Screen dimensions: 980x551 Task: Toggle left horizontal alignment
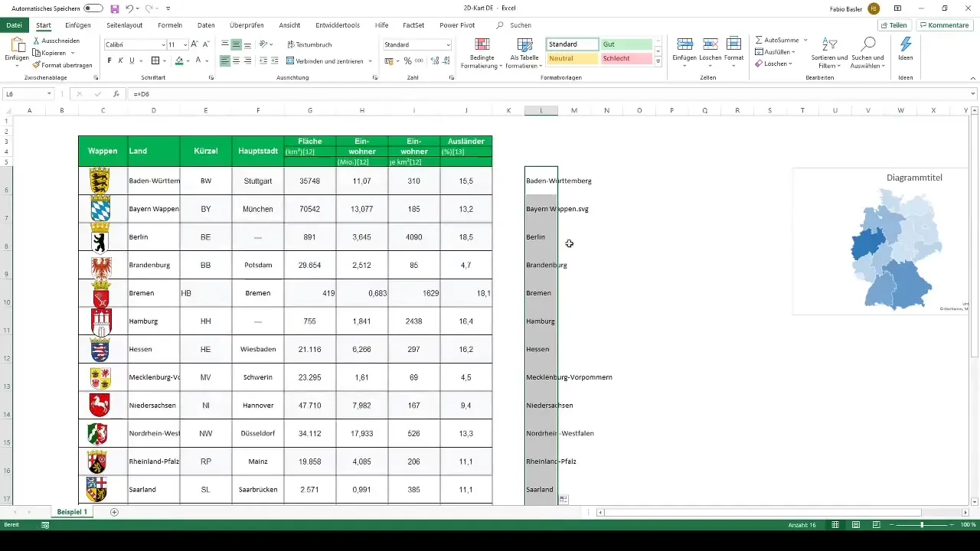coord(225,60)
